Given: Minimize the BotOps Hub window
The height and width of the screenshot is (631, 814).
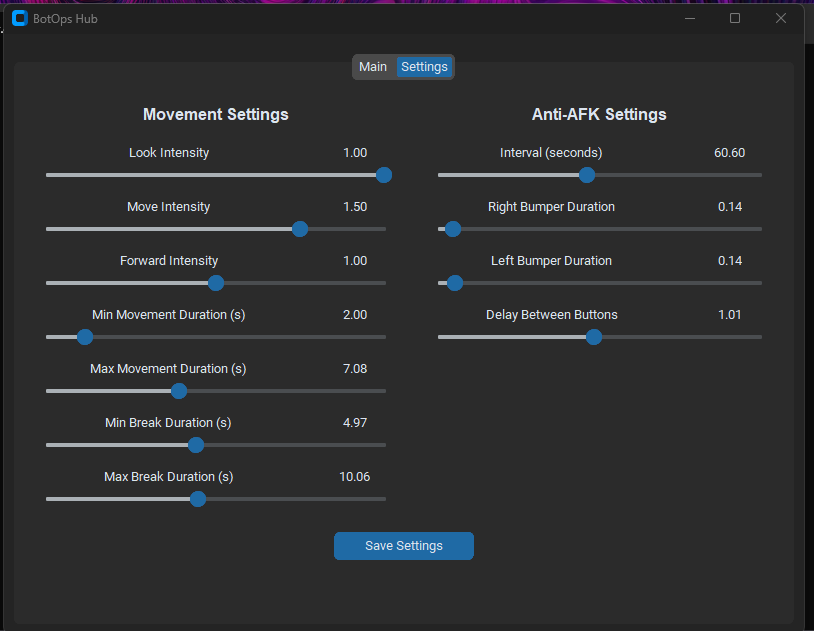Looking at the screenshot, I should [x=689, y=18].
